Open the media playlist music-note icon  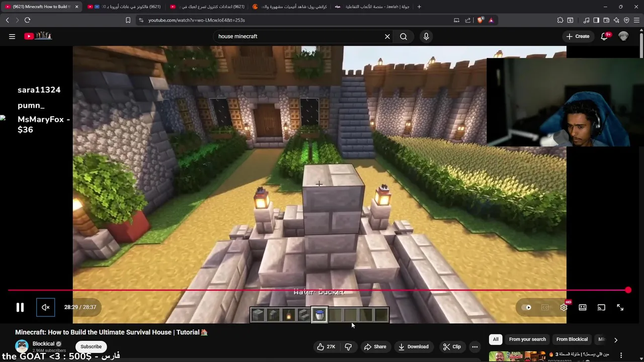click(x=586, y=20)
